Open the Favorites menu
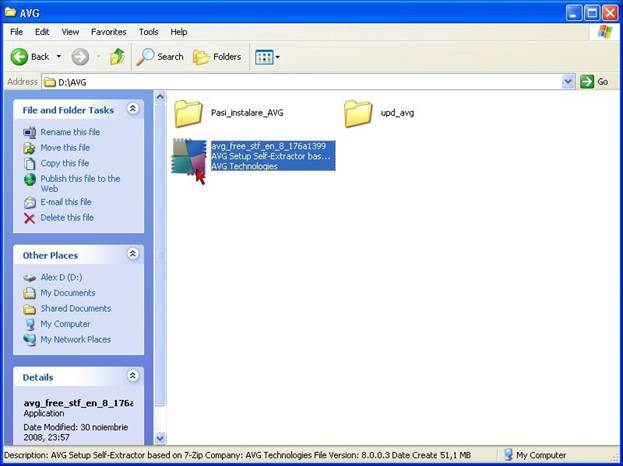The width and height of the screenshot is (623, 466). [108, 32]
